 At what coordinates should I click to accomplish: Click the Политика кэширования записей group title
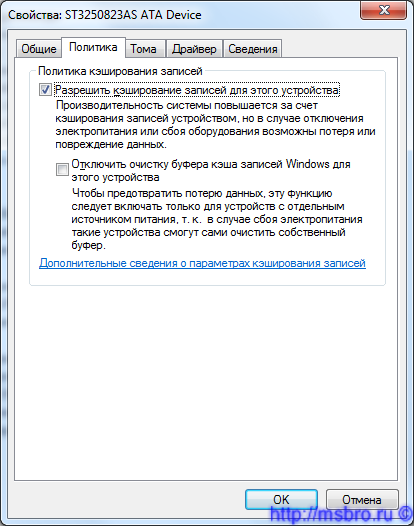(120, 71)
